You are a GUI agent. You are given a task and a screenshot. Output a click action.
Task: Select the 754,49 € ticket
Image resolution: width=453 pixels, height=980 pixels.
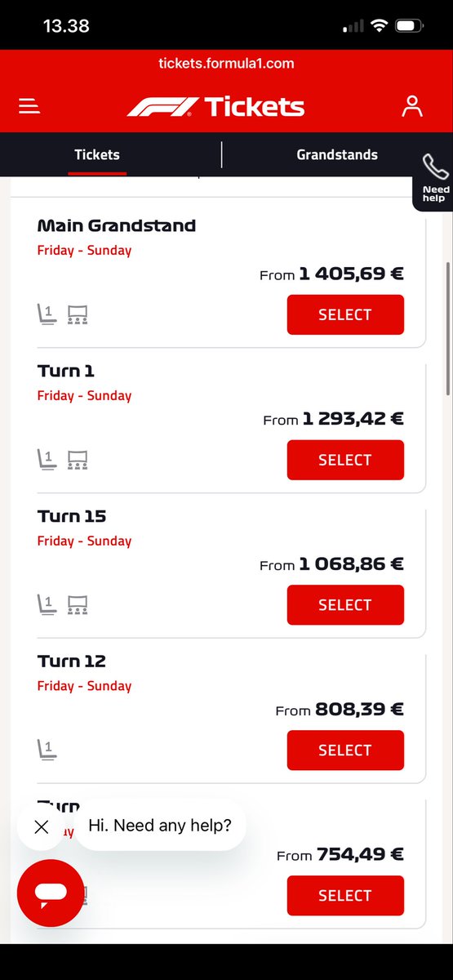[x=345, y=896]
